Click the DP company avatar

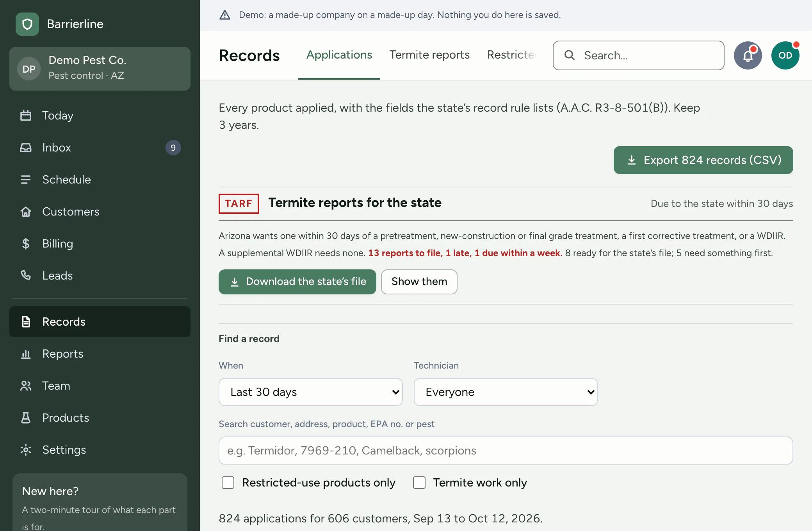click(x=29, y=69)
